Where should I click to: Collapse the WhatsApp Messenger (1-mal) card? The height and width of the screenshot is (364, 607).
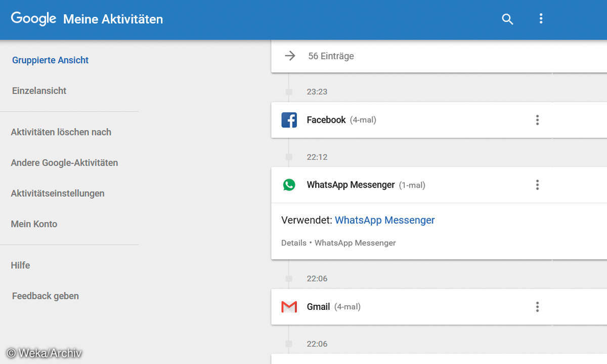click(439, 185)
